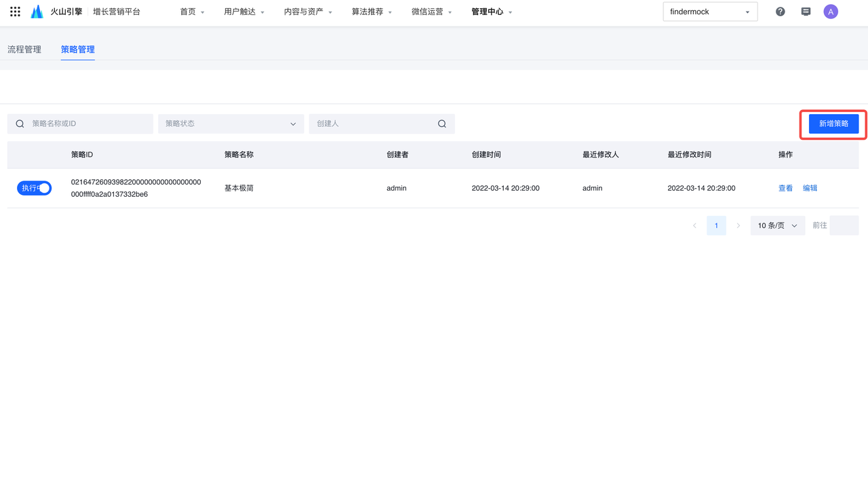Click the 基本极简 strategy name cell

click(x=239, y=188)
